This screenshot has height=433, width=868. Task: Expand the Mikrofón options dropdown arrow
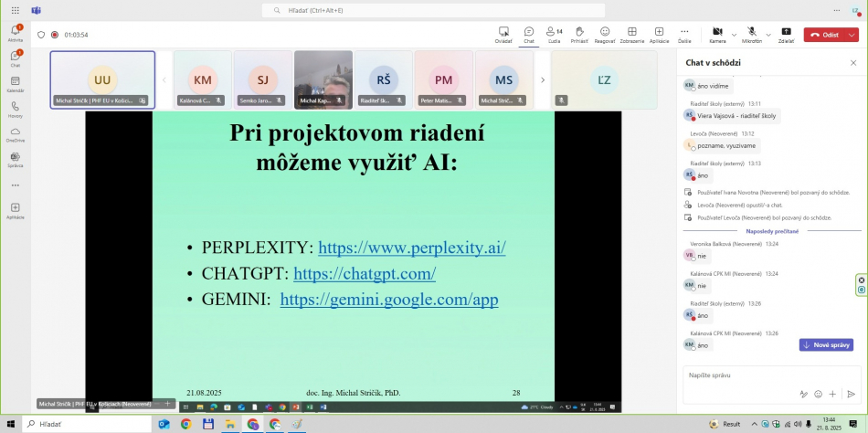tap(768, 34)
